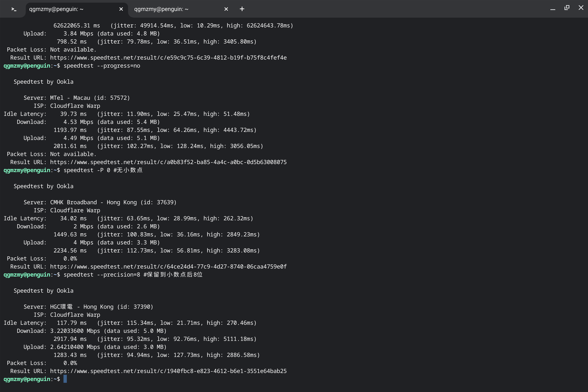Click 'ISP: Cloudflare Warp' under HGC server
The width and height of the screenshot is (588, 392).
tap(67, 315)
